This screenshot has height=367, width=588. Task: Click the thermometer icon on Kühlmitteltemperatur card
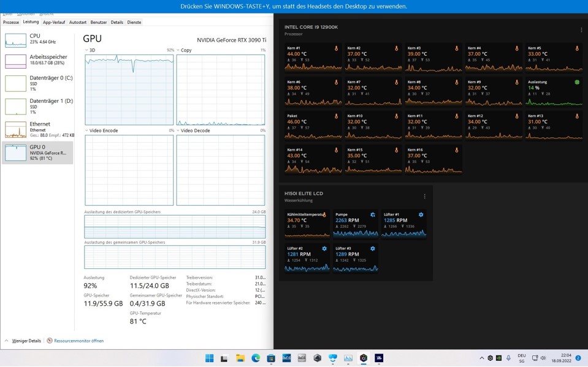point(324,215)
